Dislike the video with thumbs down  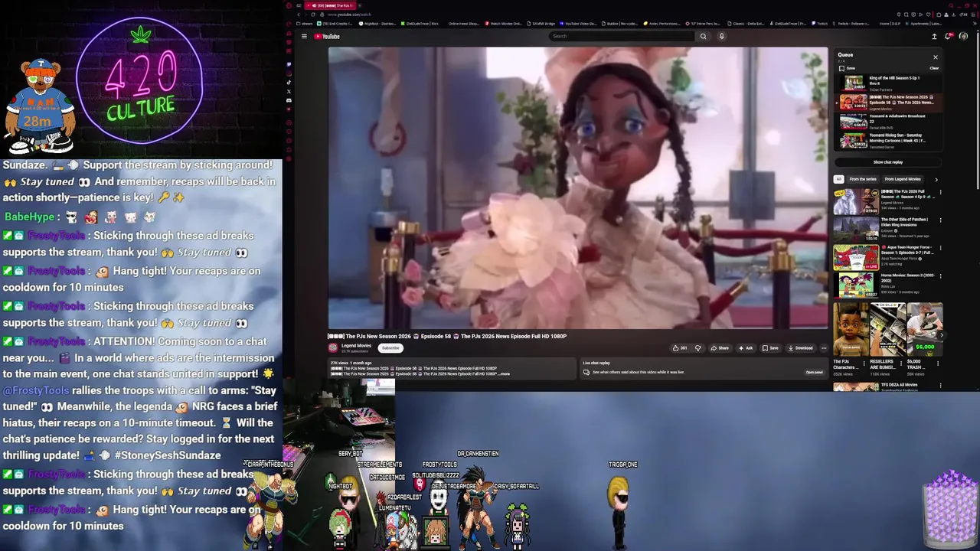tap(697, 348)
